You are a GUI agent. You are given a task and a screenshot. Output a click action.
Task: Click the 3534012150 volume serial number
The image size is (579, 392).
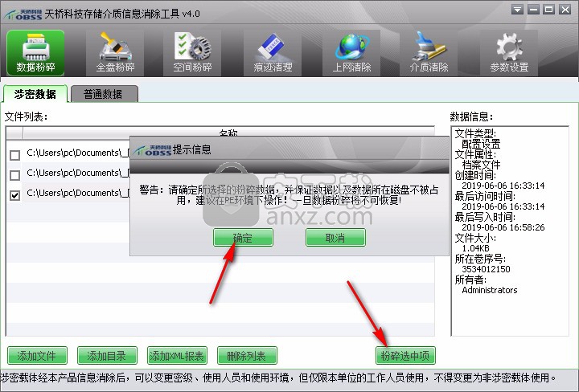[x=486, y=269]
